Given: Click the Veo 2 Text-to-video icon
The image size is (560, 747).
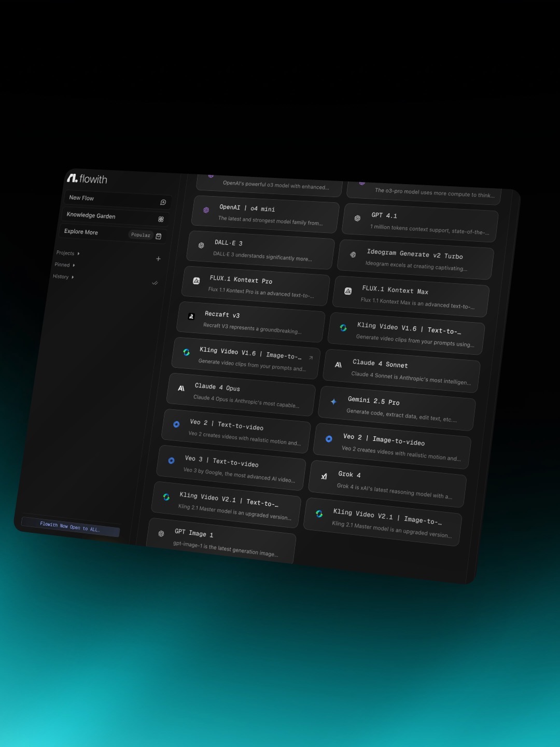Looking at the screenshot, I should point(176,424).
